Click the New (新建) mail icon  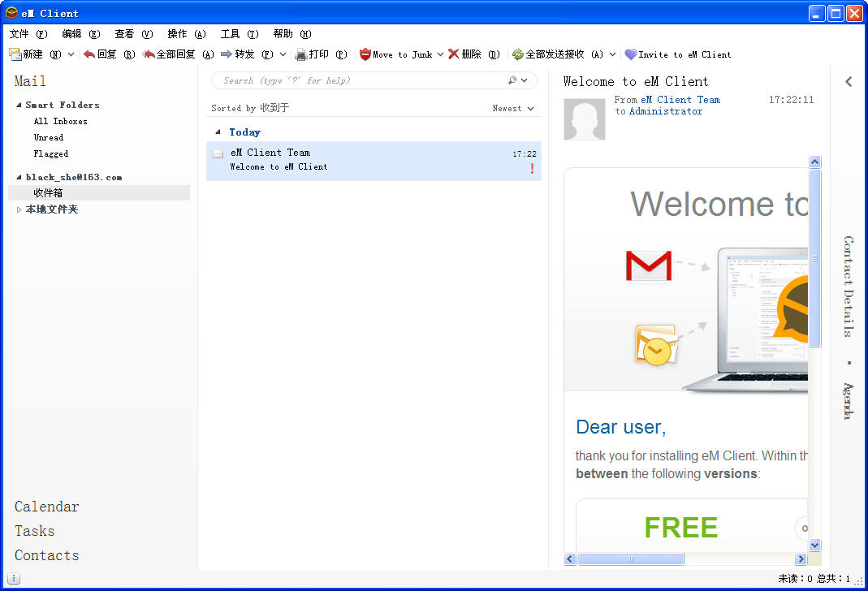(15, 54)
